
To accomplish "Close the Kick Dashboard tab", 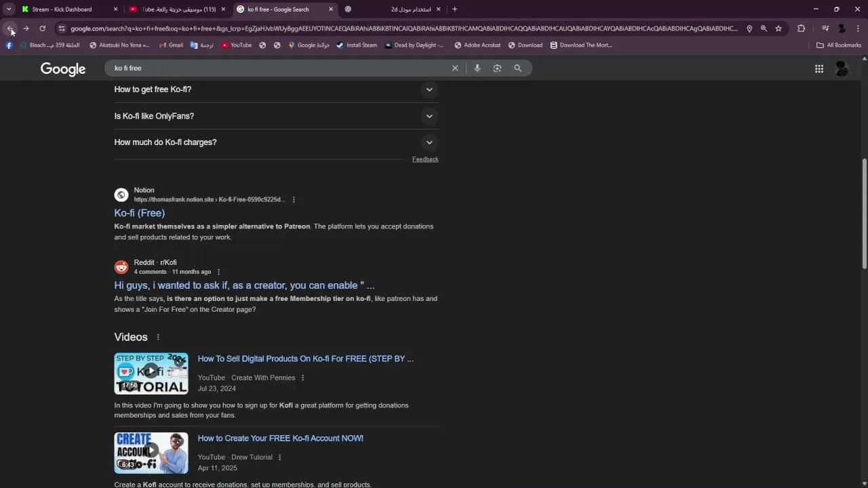I will point(115,9).
